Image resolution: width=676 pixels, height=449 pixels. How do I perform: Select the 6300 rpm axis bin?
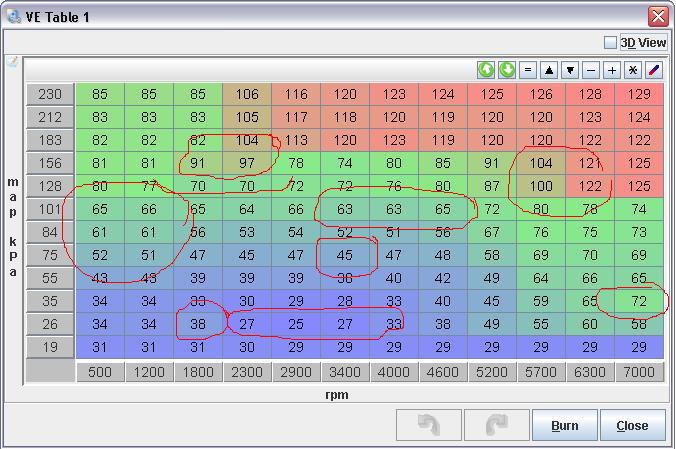pos(590,372)
